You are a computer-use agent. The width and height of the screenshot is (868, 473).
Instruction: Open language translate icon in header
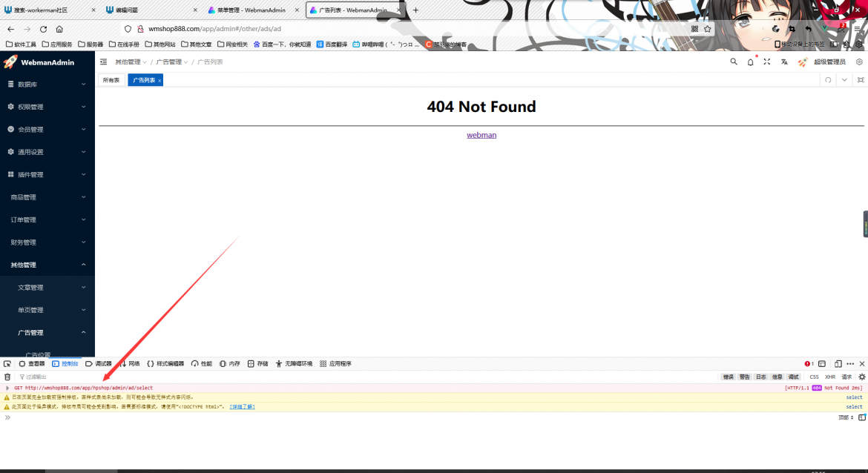click(x=784, y=62)
